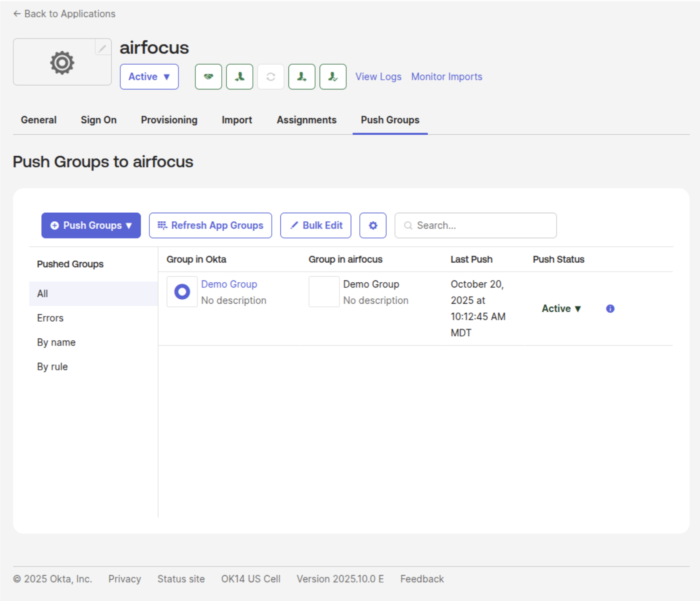
Task: Open the Status site footer link
Action: tap(181, 579)
